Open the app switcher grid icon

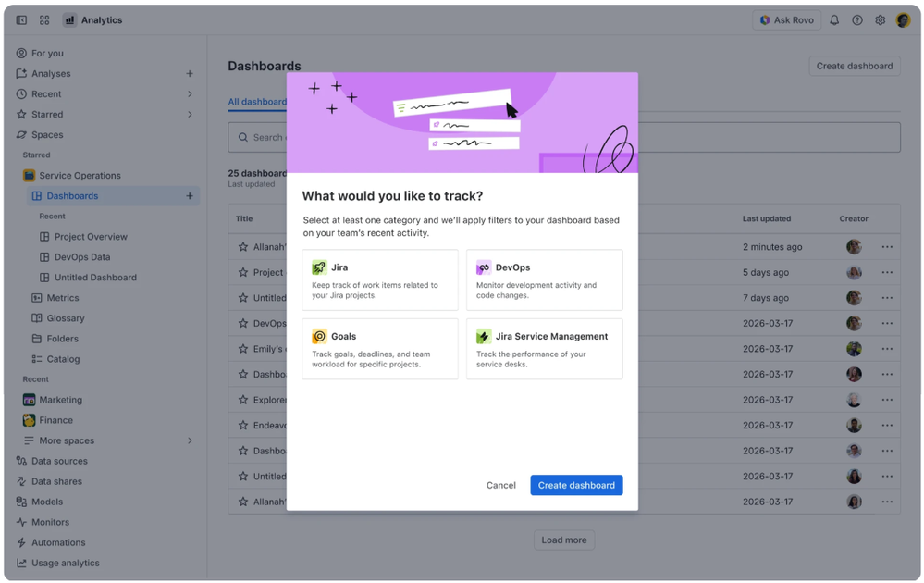(x=44, y=20)
